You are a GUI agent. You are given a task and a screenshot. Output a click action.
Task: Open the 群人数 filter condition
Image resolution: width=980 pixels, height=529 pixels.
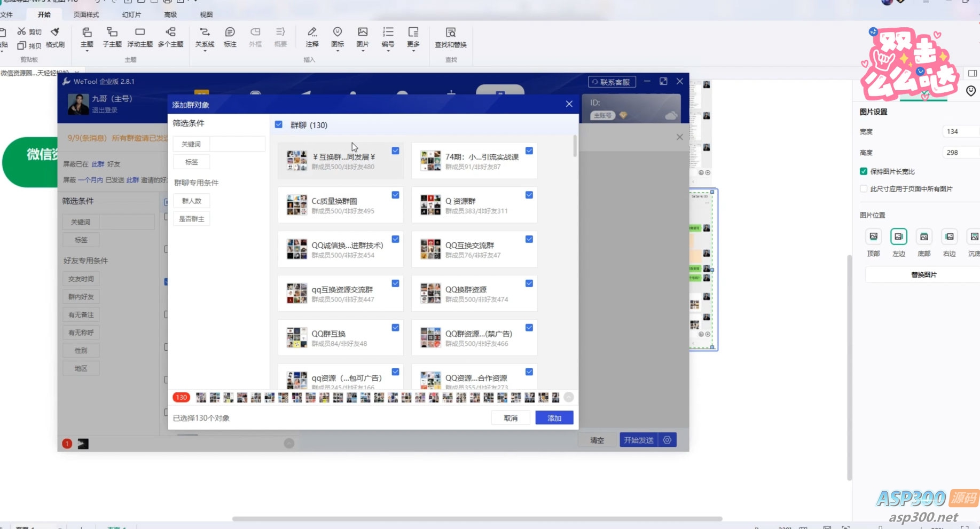tap(192, 201)
